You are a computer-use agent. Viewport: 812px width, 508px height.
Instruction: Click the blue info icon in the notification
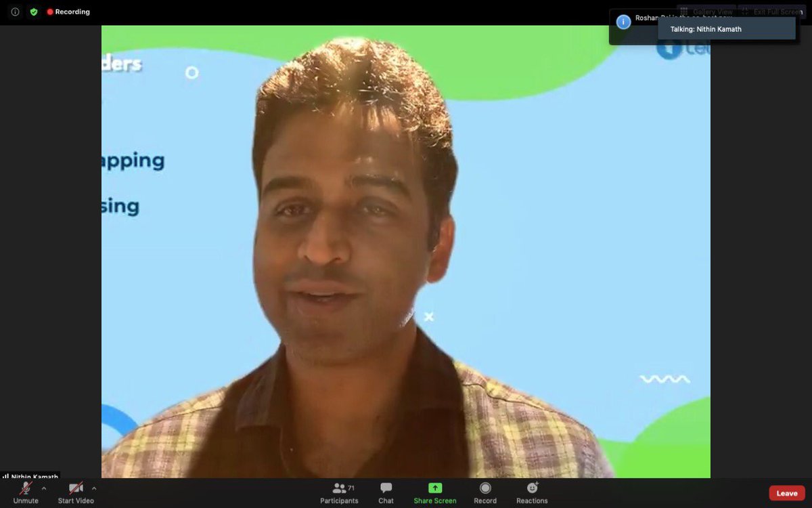pos(624,22)
